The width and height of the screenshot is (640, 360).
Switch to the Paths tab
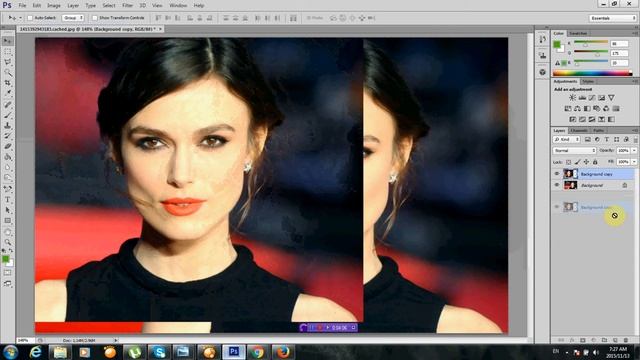tap(598, 131)
